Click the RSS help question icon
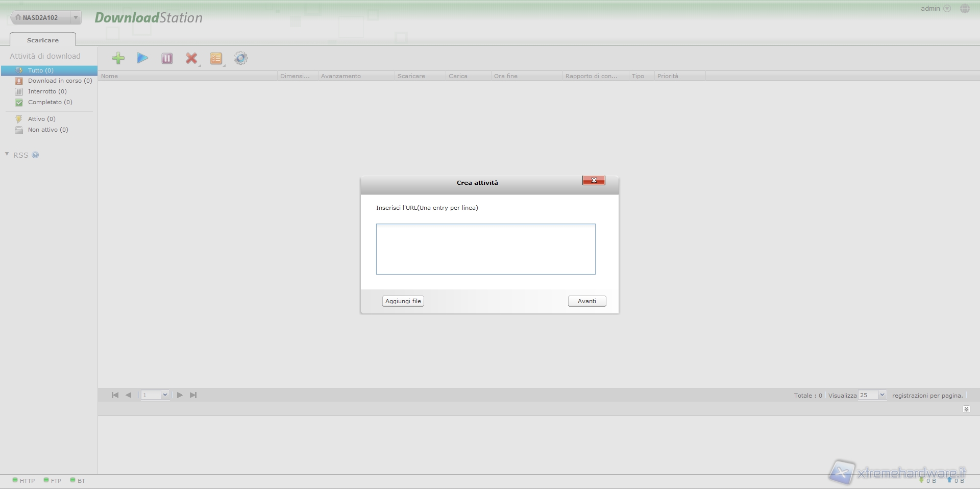This screenshot has width=980, height=489. point(35,155)
